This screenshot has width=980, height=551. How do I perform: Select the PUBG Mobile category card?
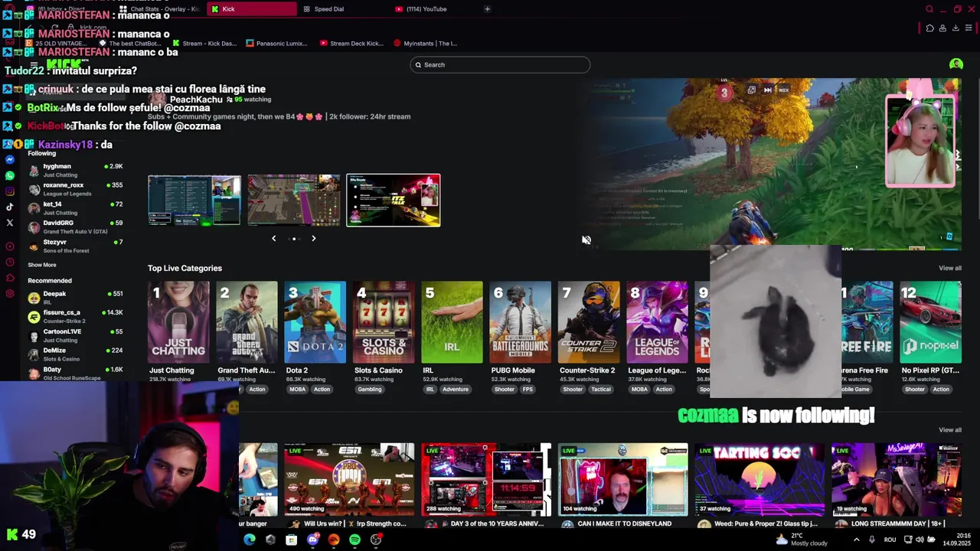520,322
